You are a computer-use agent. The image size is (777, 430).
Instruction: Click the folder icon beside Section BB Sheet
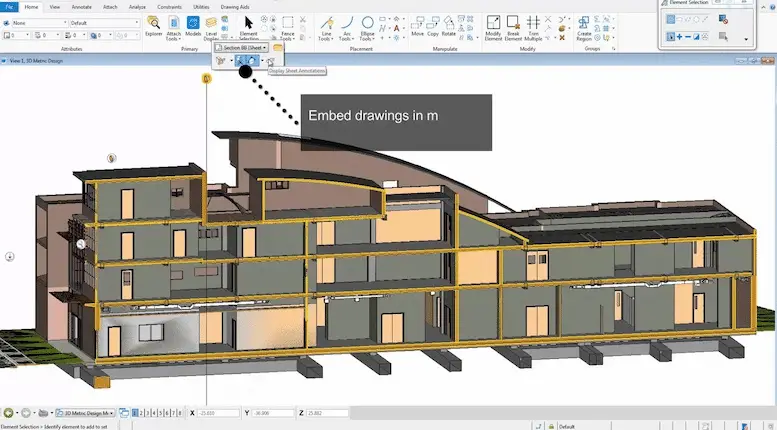tap(278, 48)
